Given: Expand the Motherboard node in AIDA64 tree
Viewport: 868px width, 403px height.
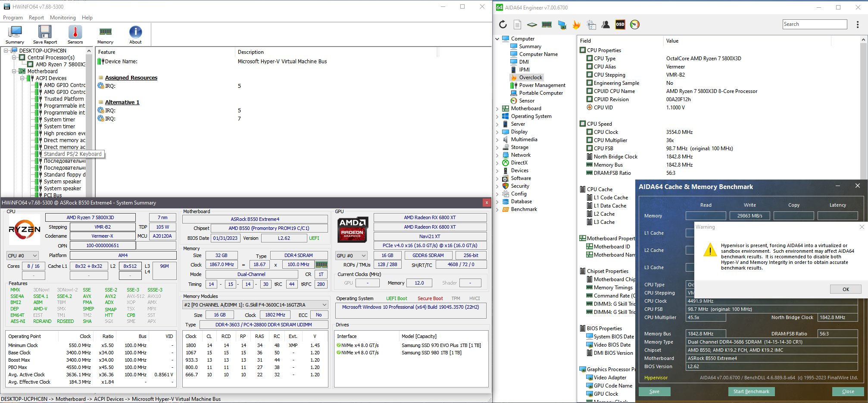Looking at the screenshot, I should coord(497,108).
